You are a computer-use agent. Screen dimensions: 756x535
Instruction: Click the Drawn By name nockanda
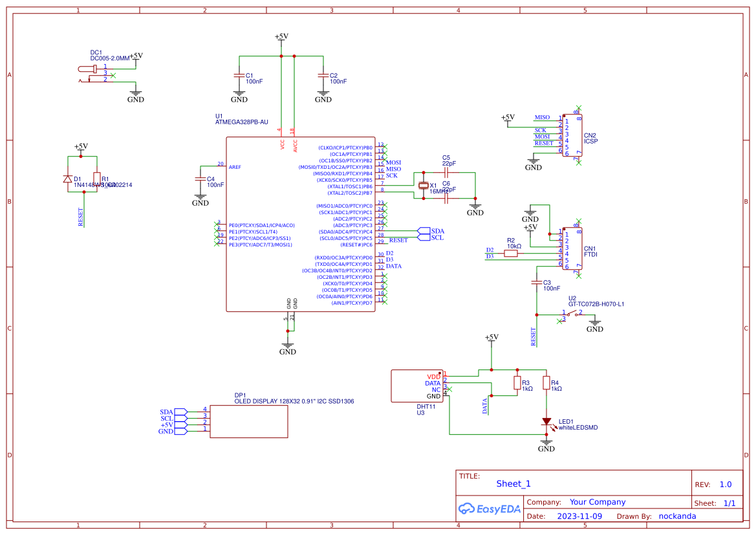click(677, 516)
